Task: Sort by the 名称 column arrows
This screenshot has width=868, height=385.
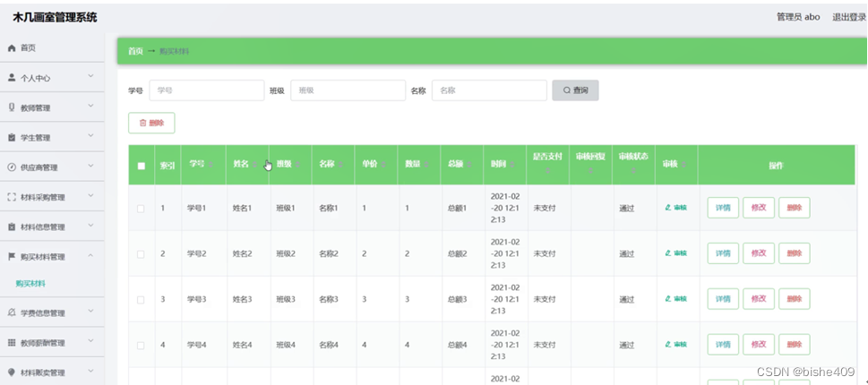Action: 340,164
